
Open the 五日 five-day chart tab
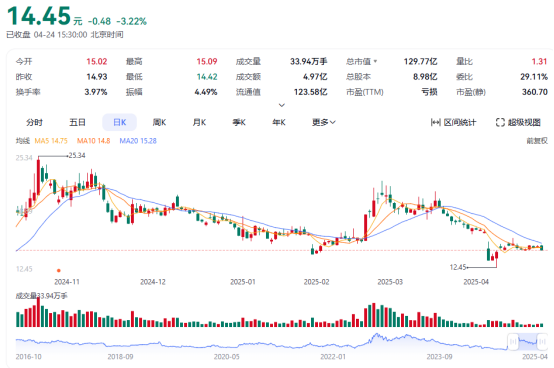click(x=77, y=123)
